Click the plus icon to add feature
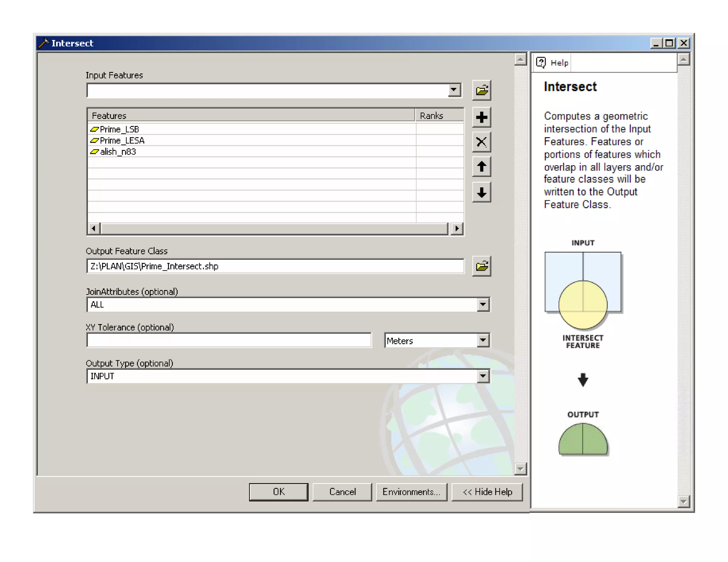The image size is (728, 562). (481, 117)
